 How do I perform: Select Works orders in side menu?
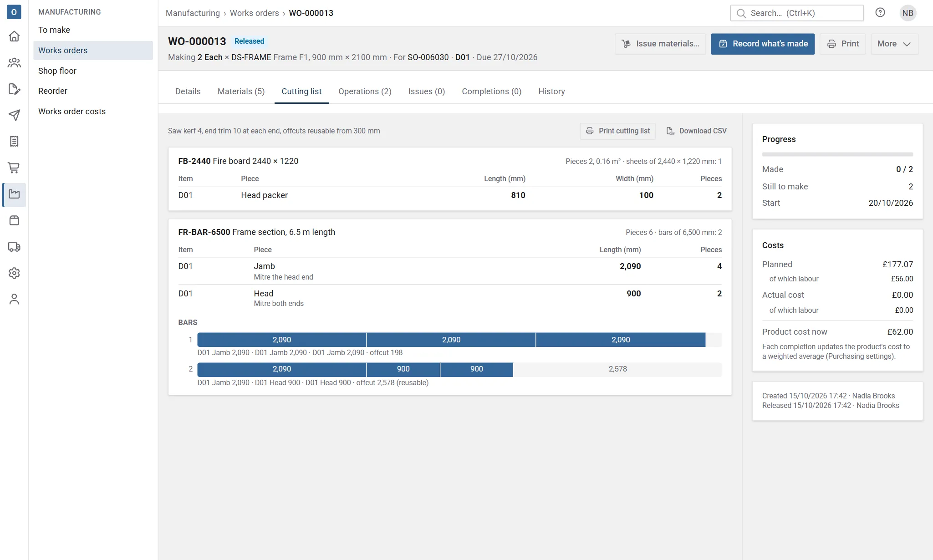tap(93, 51)
